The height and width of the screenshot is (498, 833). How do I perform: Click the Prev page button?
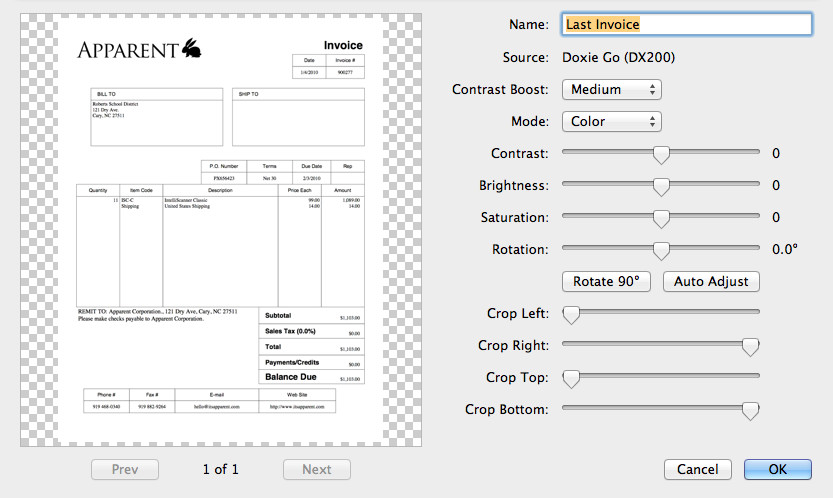click(x=125, y=469)
